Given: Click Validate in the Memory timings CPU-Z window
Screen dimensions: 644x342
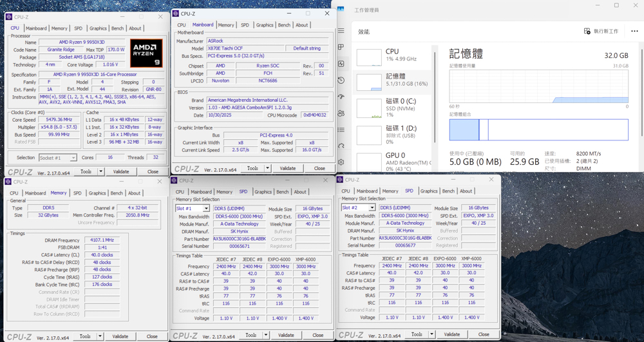Looking at the screenshot, I should (120, 336).
